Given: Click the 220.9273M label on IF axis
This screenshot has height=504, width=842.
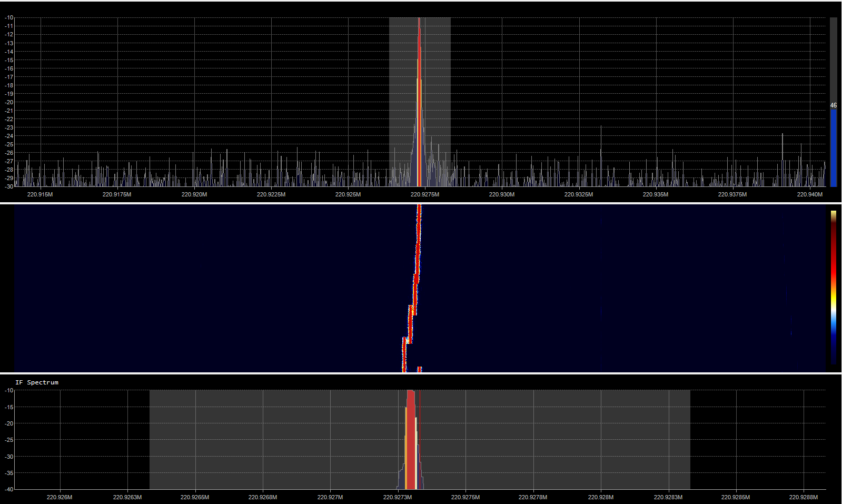Looking at the screenshot, I should pos(398,497).
